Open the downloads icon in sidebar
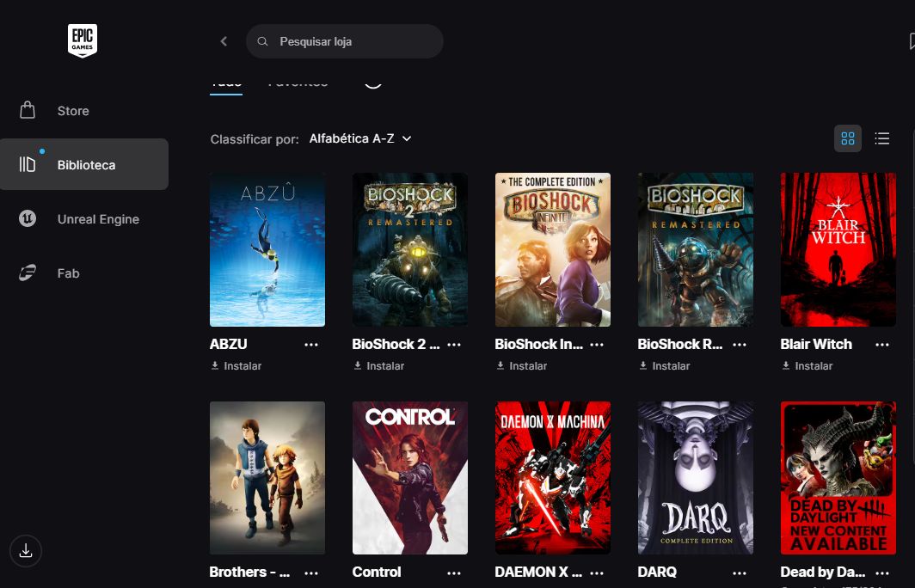The width and height of the screenshot is (915, 588). (x=26, y=551)
